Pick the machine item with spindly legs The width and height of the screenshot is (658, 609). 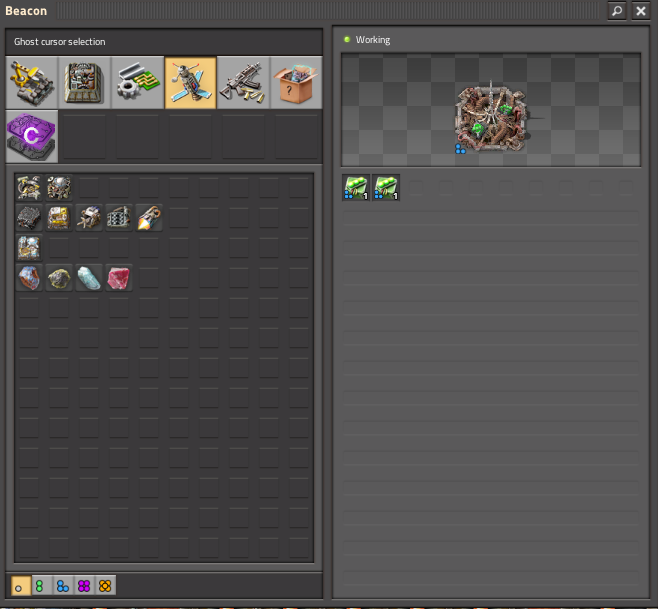coord(89,218)
